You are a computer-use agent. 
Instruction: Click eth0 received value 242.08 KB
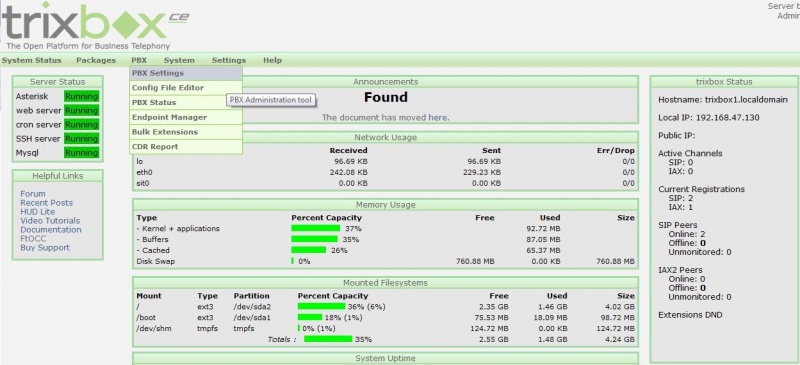pos(348,173)
